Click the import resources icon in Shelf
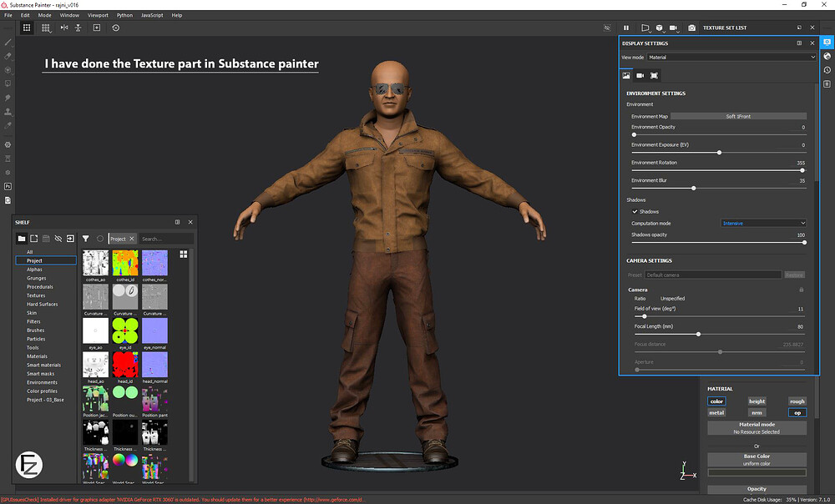 (x=70, y=239)
